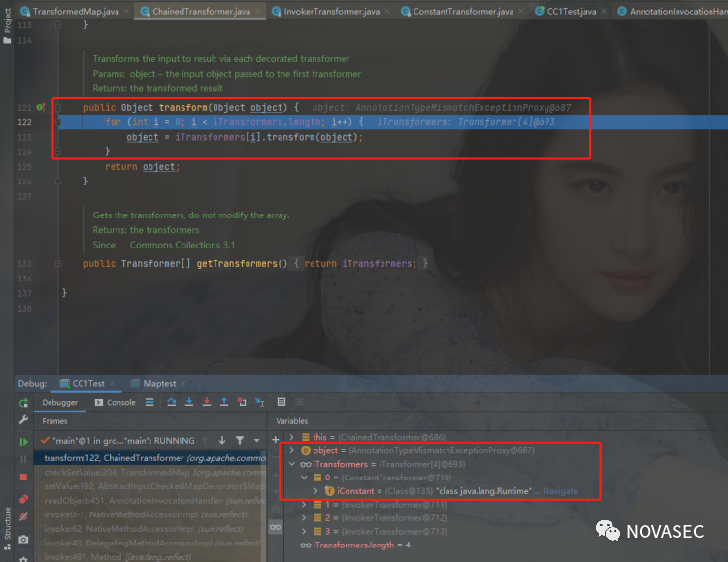Click the Force Step Into red arrow
Viewport: 728px width, 562px height.
click(x=207, y=402)
